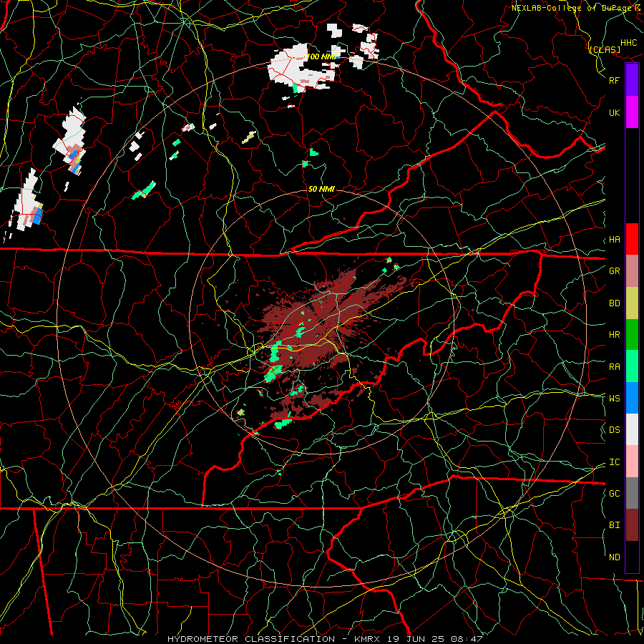Click the HR dark green legend swatch

(x=632, y=335)
